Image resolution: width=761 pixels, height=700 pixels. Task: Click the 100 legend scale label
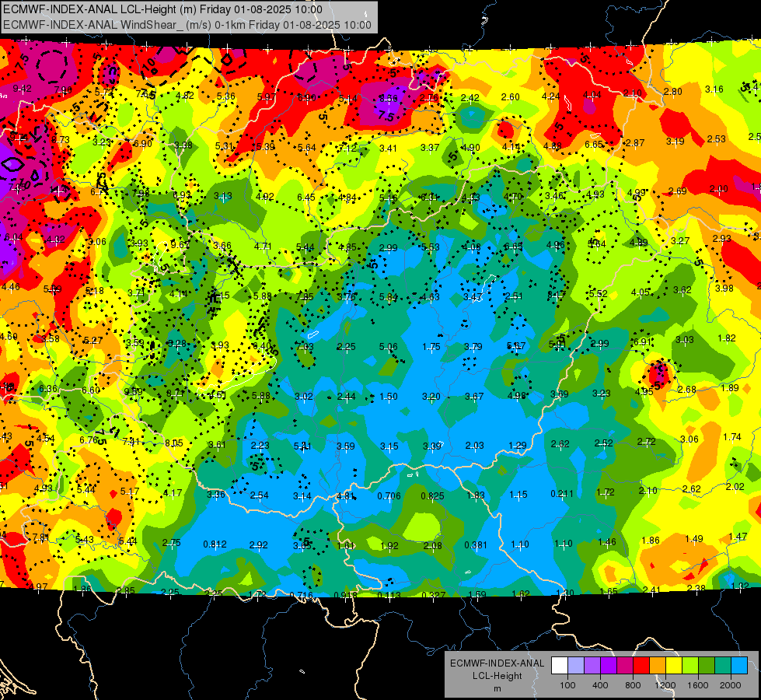point(567,685)
